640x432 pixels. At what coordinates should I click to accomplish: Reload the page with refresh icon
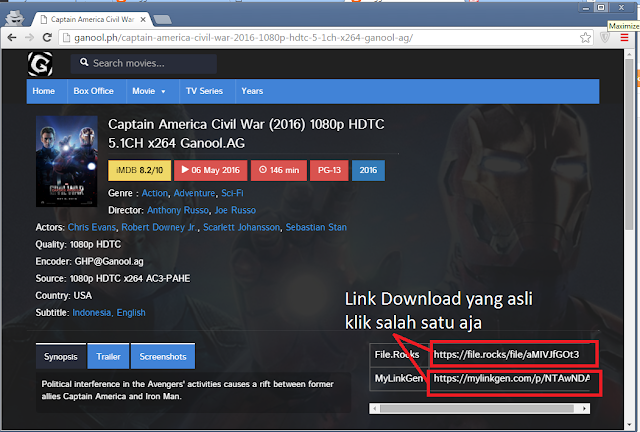tap(47, 38)
